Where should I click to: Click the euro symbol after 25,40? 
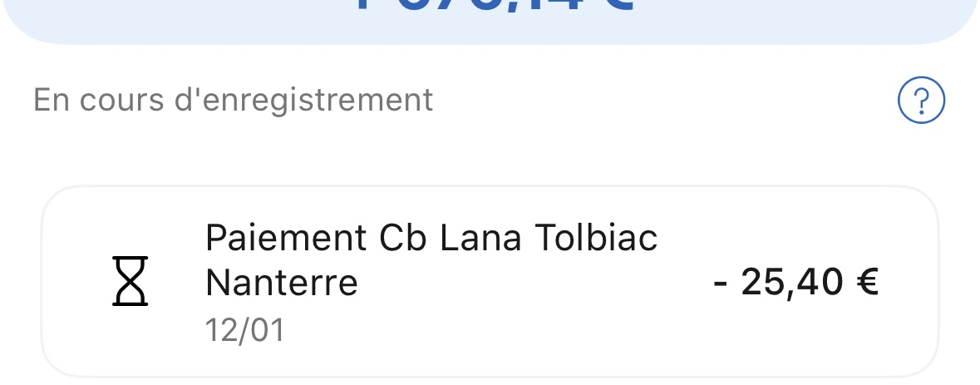(867, 283)
